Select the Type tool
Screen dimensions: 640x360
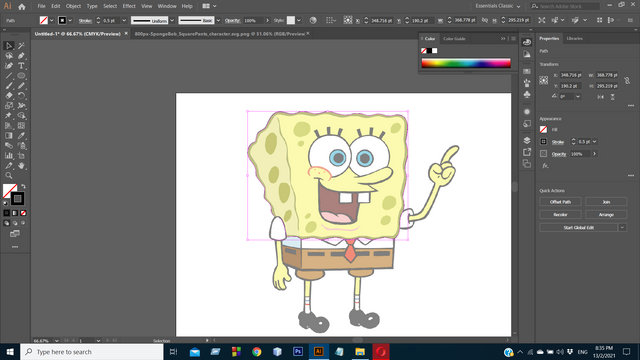(x=21, y=66)
